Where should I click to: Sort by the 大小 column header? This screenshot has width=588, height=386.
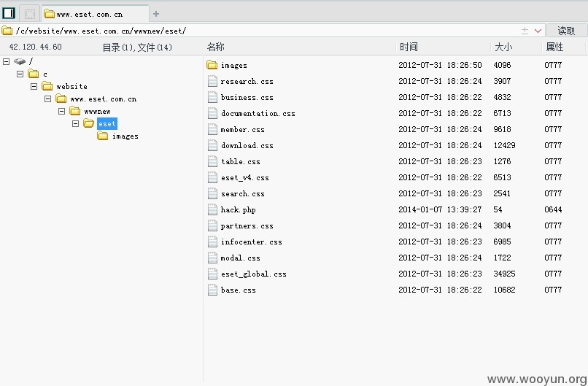coord(503,47)
